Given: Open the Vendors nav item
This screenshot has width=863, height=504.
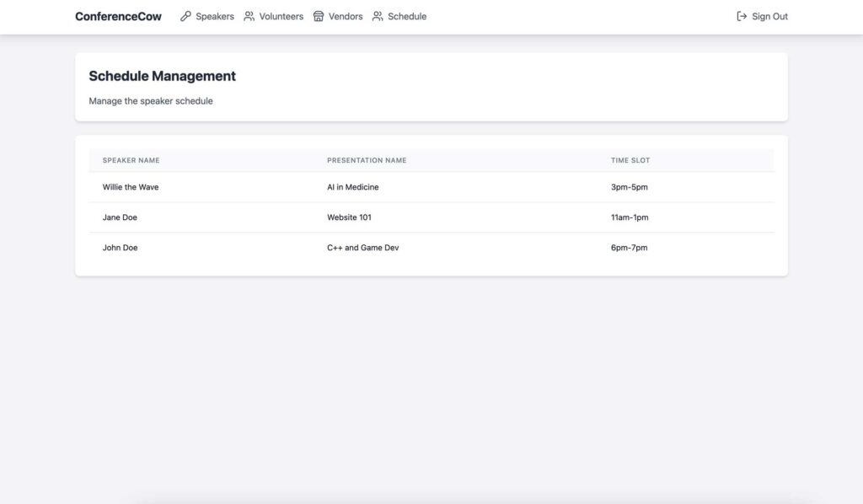Looking at the screenshot, I should tap(346, 16).
